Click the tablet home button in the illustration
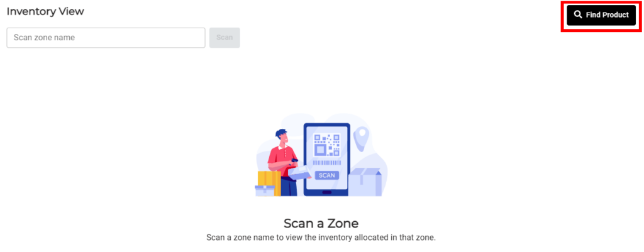 (327, 192)
